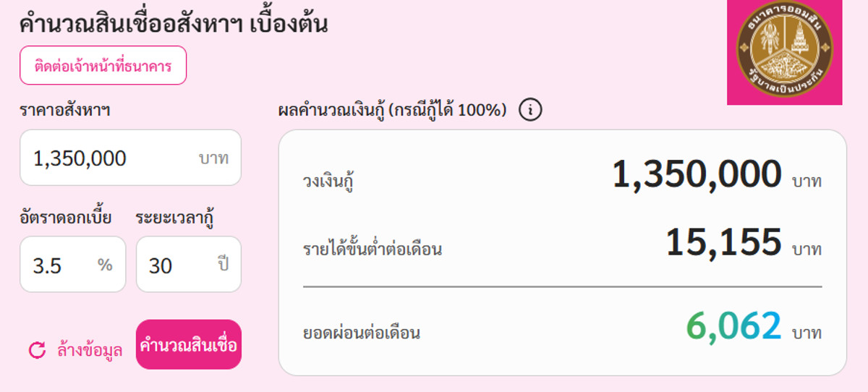Click the interest rate field showing 3.5
The width and height of the screenshot is (868, 392).
coord(61,265)
